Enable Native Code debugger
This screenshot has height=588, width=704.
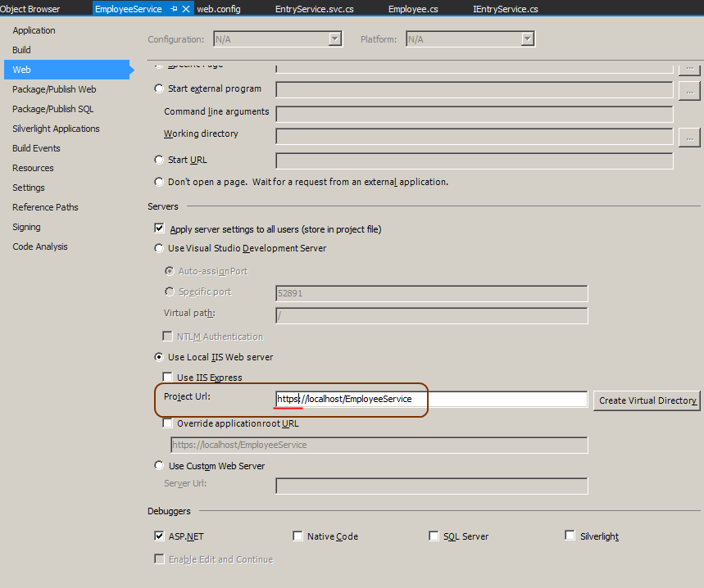[x=297, y=536]
